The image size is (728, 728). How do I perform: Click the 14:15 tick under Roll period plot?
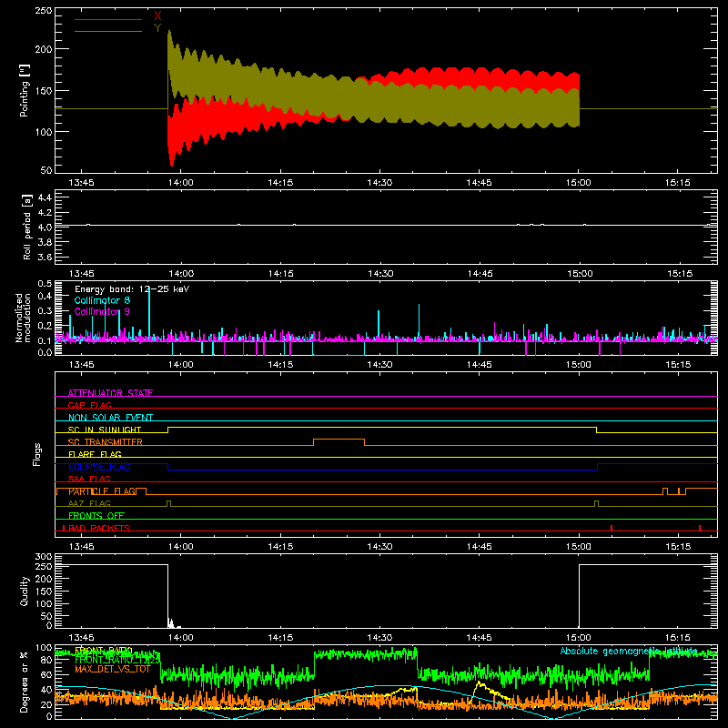[x=281, y=274]
